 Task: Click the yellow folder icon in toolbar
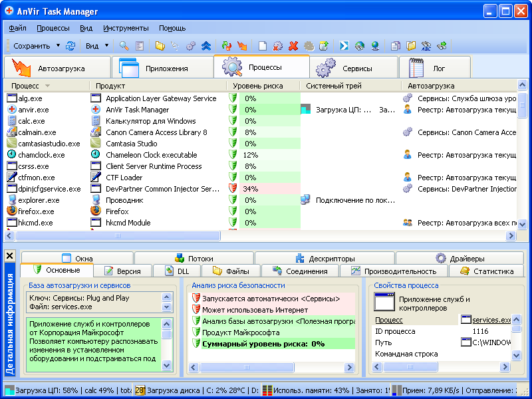[160, 46]
